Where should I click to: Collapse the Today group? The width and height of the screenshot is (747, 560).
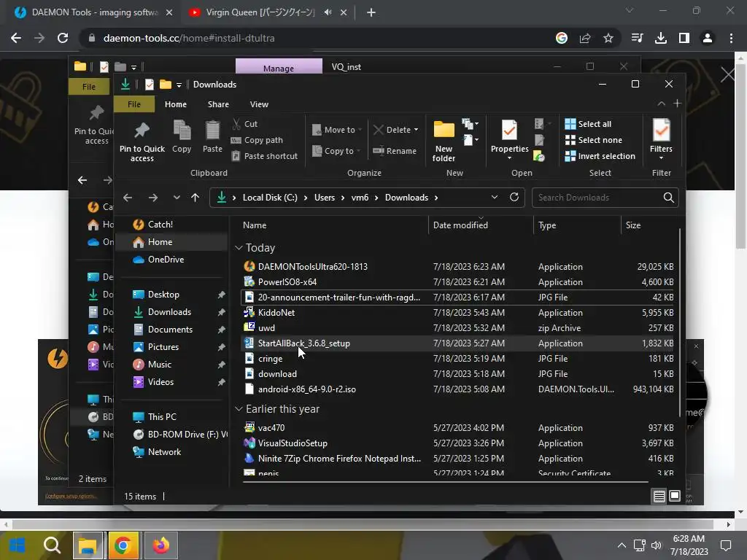coord(239,248)
